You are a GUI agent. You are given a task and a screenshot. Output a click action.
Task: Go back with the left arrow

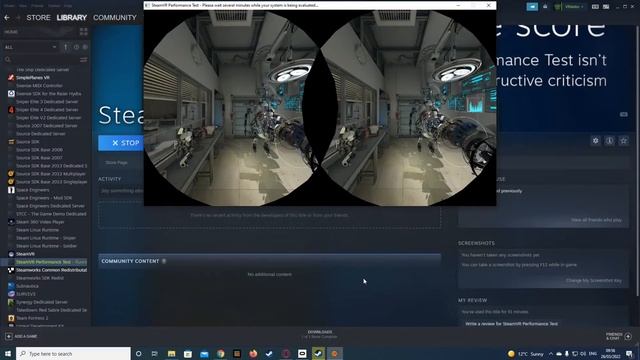click(x=7, y=18)
